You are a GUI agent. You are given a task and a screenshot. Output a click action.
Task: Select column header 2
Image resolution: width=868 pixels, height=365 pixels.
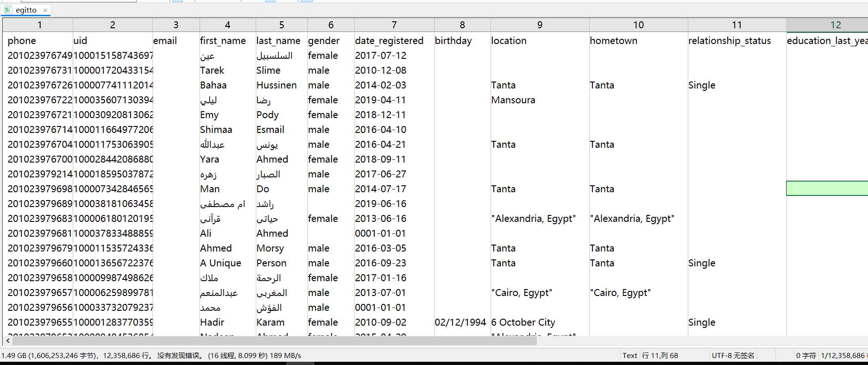click(x=113, y=25)
